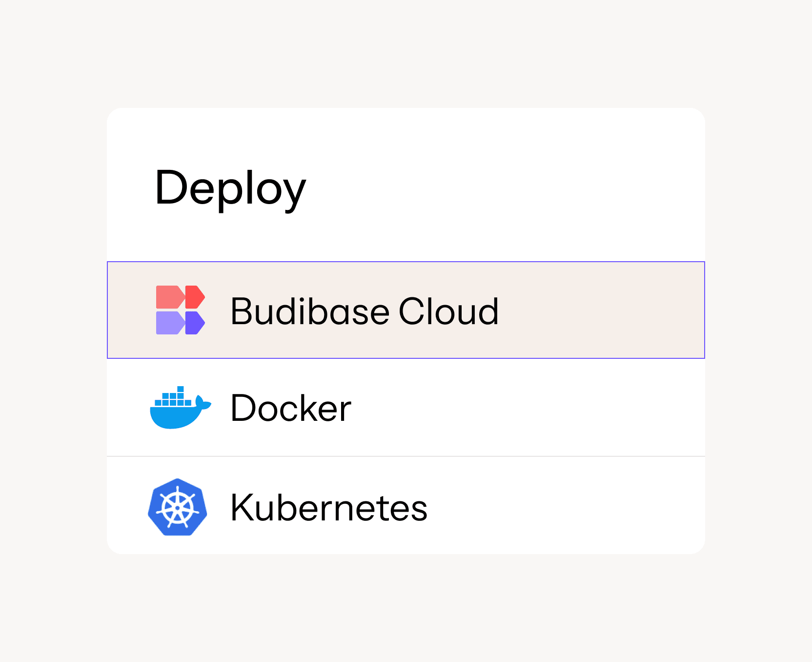Select the "Budibase Cloud" text label
Screen dimensions: 812x662
365,311
